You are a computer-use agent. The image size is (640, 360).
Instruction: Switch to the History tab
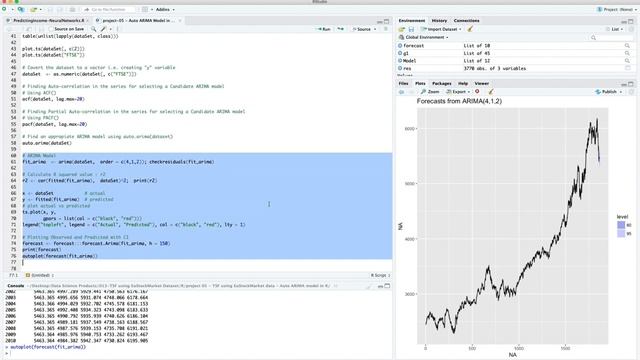coord(439,20)
